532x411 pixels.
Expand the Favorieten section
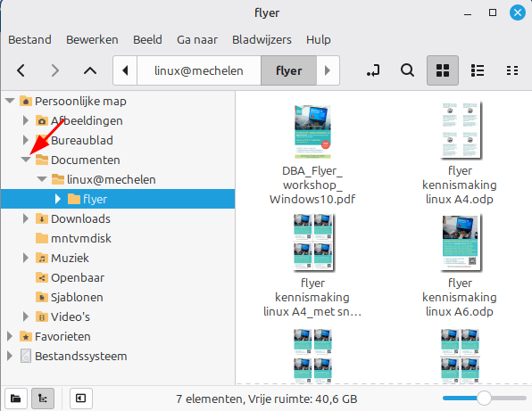(10, 336)
